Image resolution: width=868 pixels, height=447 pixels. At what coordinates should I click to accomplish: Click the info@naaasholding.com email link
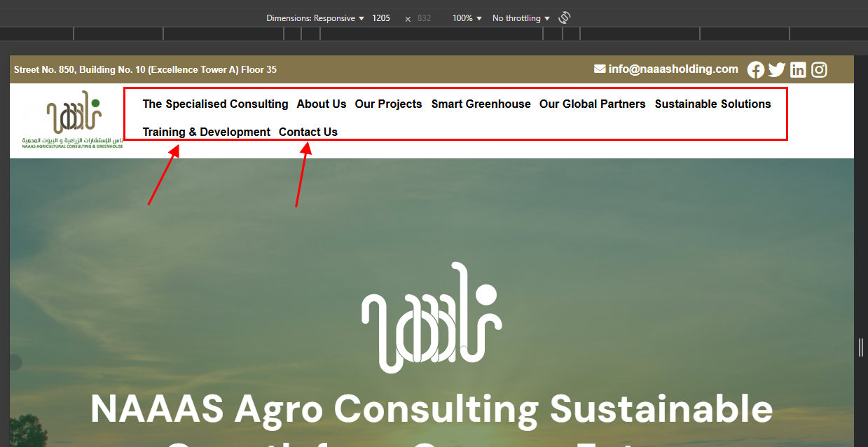[x=666, y=69]
